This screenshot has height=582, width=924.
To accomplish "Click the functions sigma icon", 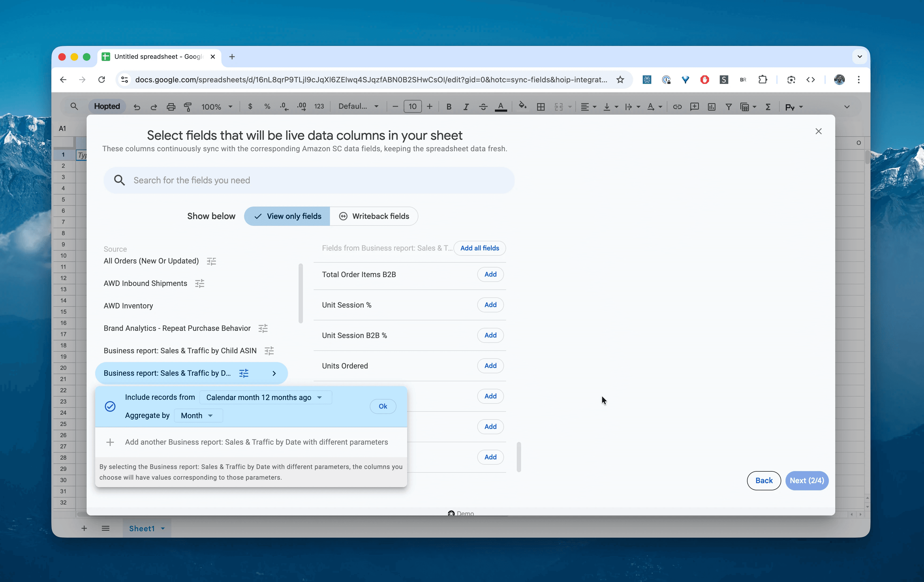I will (x=768, y=107).
